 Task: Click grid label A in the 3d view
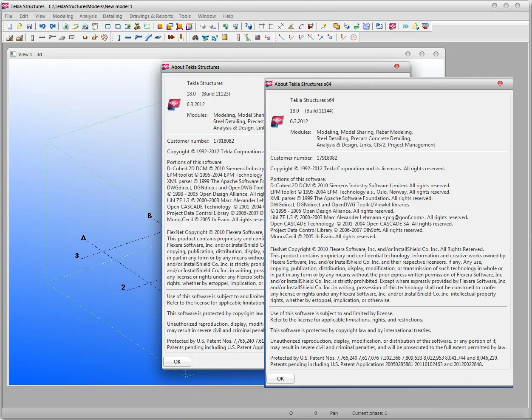click(84, 238)
